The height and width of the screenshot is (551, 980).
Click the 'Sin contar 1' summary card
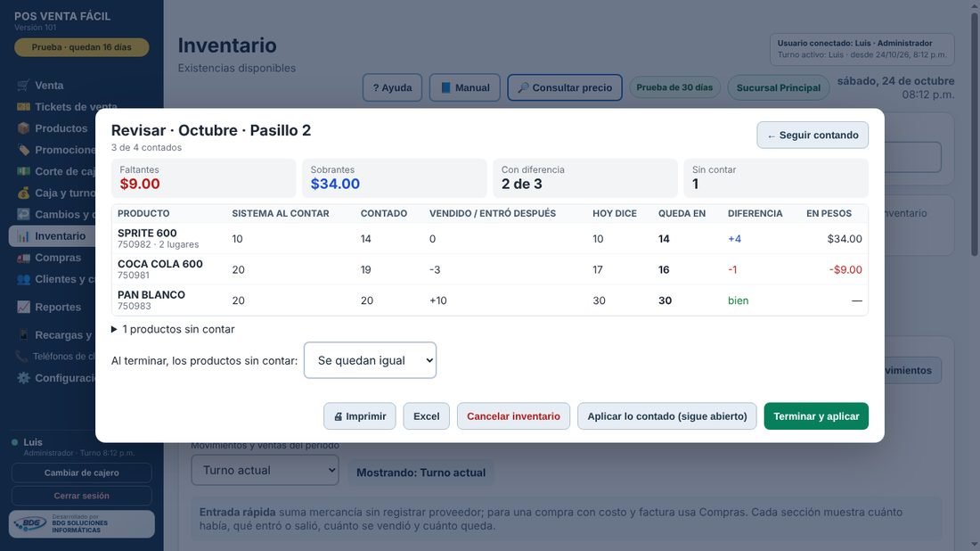coord(776,178)
